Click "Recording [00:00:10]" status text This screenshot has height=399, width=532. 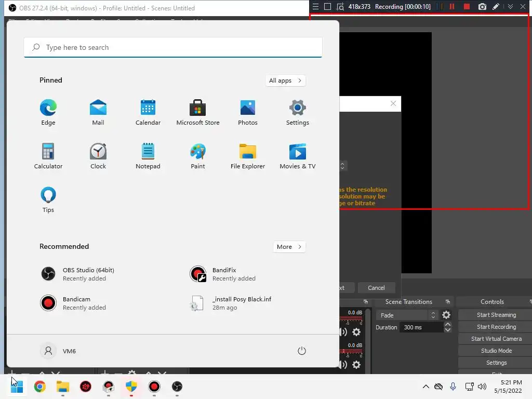tap(403, 6)
